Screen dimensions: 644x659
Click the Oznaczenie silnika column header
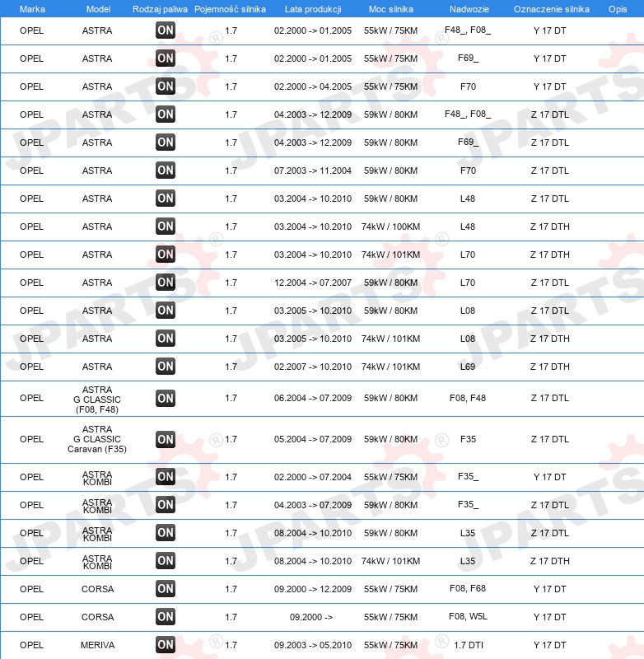click(551, 9)
